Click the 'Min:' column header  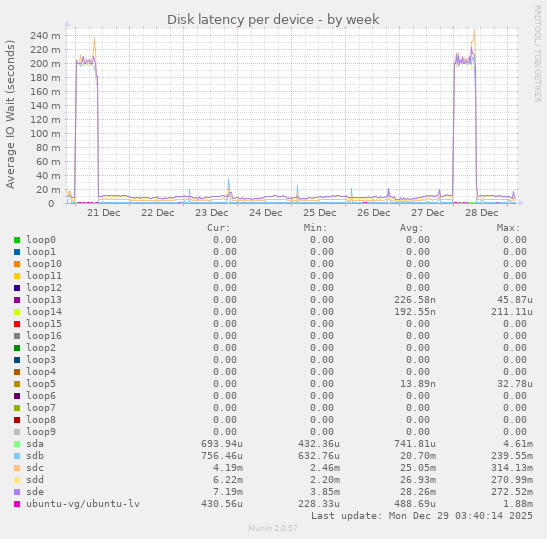[x=315, y=228]
